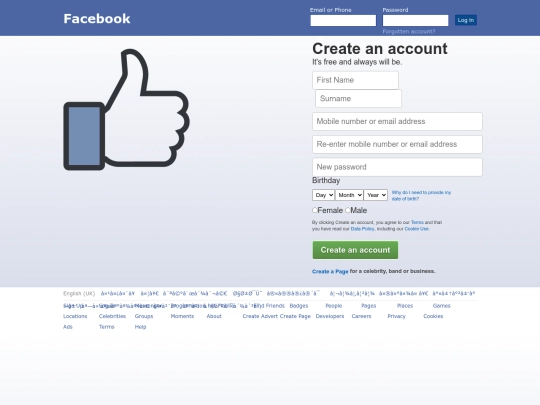Open the Month birthday dropdown
The image size is (540, 405).
[x=349, y=195]
